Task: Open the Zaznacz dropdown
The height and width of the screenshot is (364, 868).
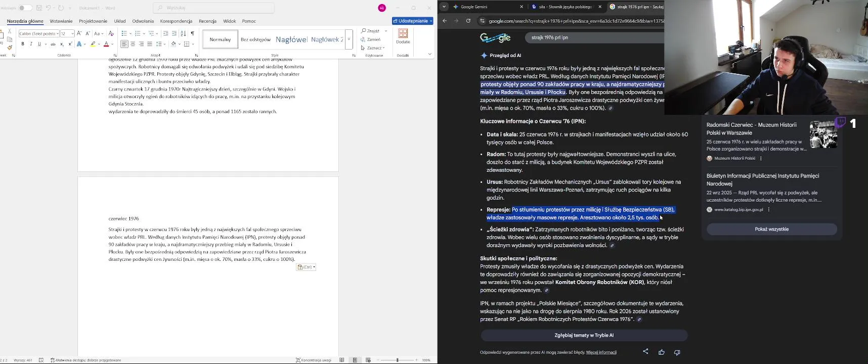Action: [373, 48]
